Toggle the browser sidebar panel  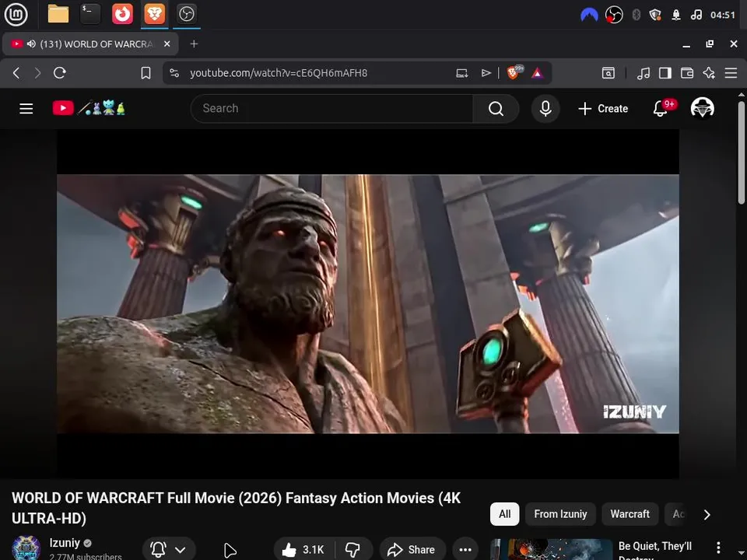click(x=665, y=73)
